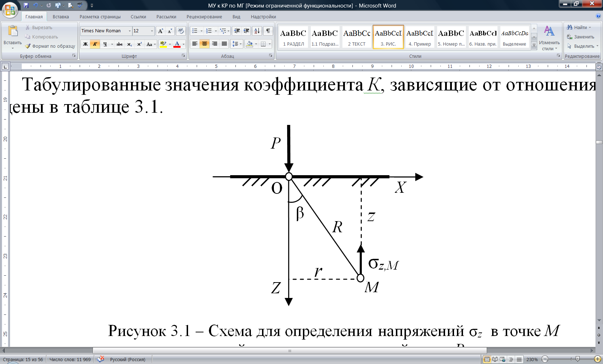Click the Decrease Indent icon
603x364 pixels.
coord(237,31)
